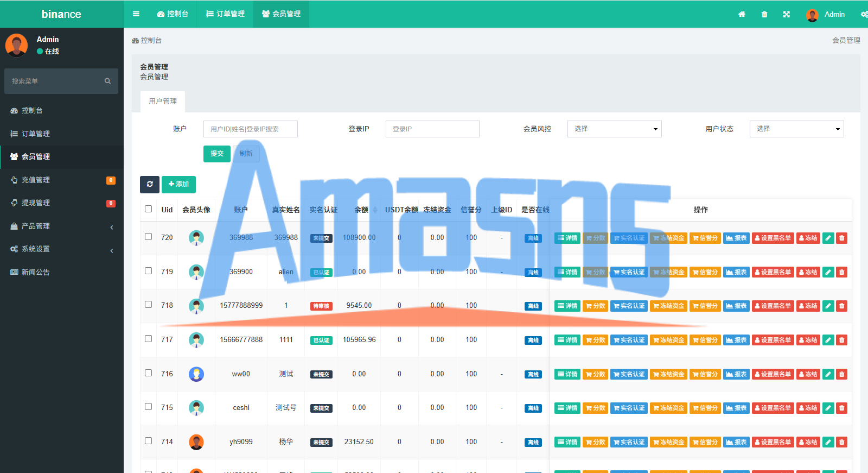Viewport: 868px width, 473px height.
Task: Click avatar thumbnail of user 716
Action: point(196,374)
